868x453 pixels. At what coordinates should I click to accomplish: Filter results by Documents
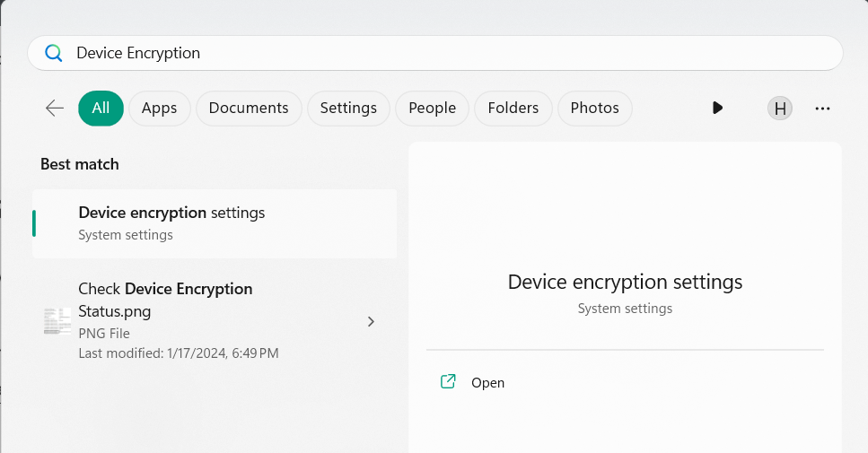pos(249,108)
